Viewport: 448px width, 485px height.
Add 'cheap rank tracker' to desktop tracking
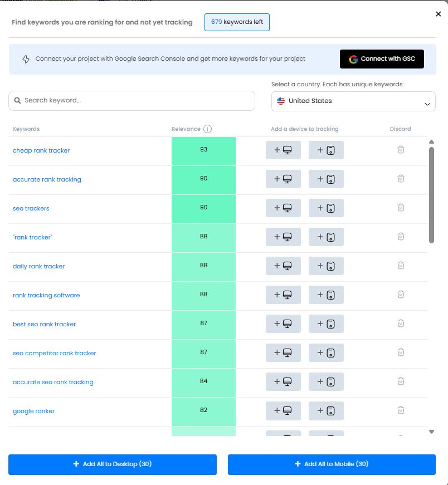[x=283, y=150]
